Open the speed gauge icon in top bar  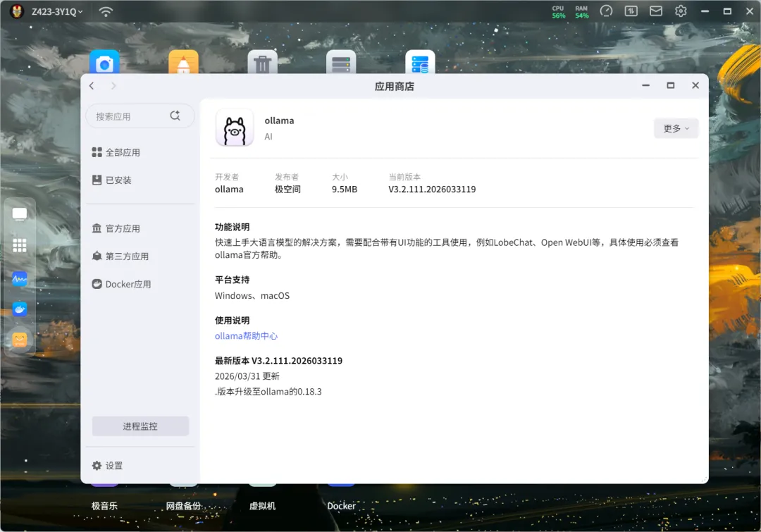click(x=606, y=11)
